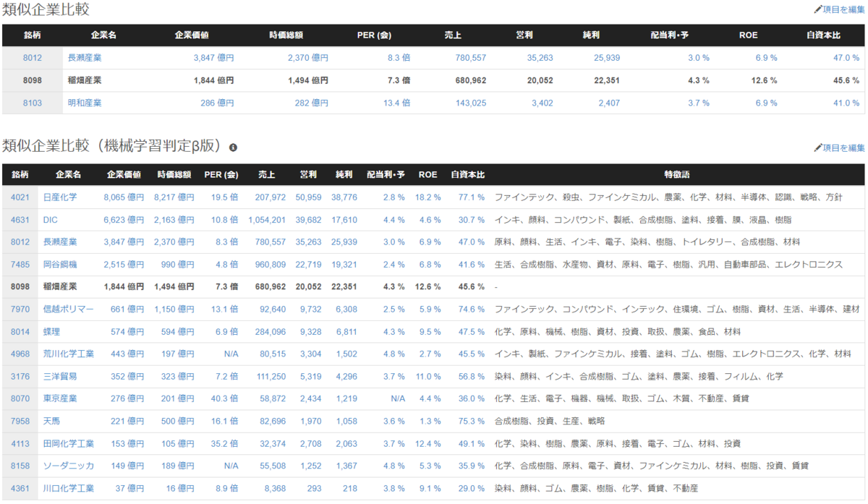Select 天馬's ROE value 1.3 %
868x504 pixels.
[x=429, y=421]
